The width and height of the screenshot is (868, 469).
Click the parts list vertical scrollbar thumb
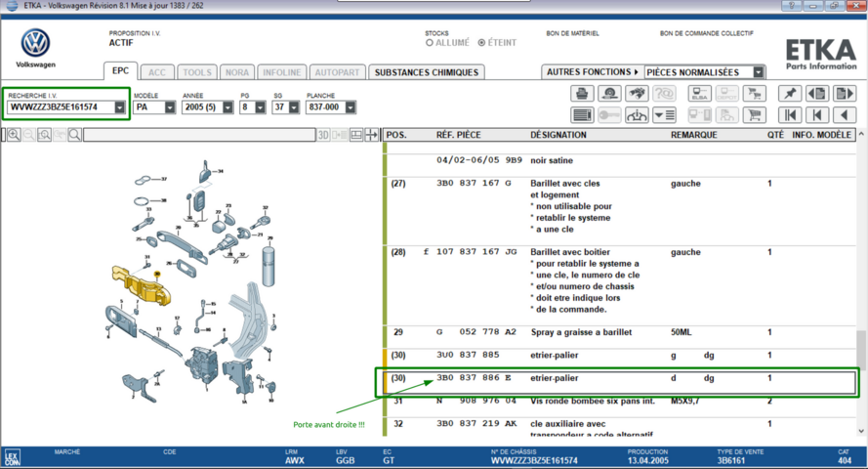click(x=861, y=350)
